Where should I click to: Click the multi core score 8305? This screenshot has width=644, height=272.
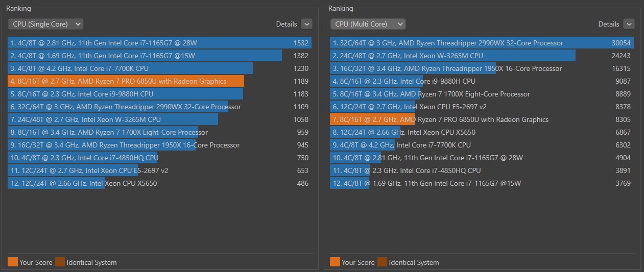623,119
